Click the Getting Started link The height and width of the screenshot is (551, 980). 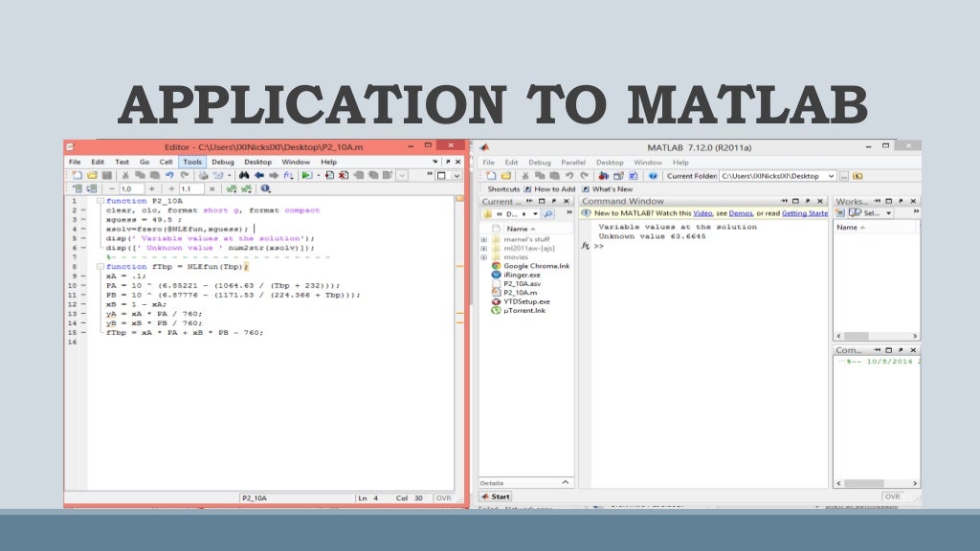click(805, 213)
